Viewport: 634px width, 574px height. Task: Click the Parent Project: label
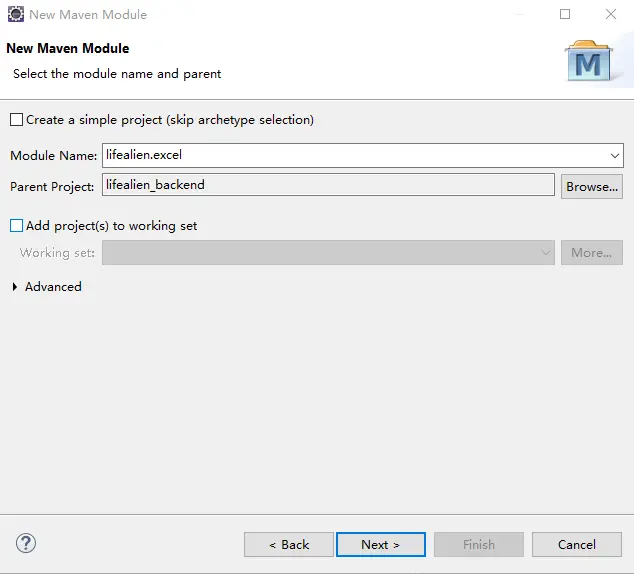click(52, 187)
